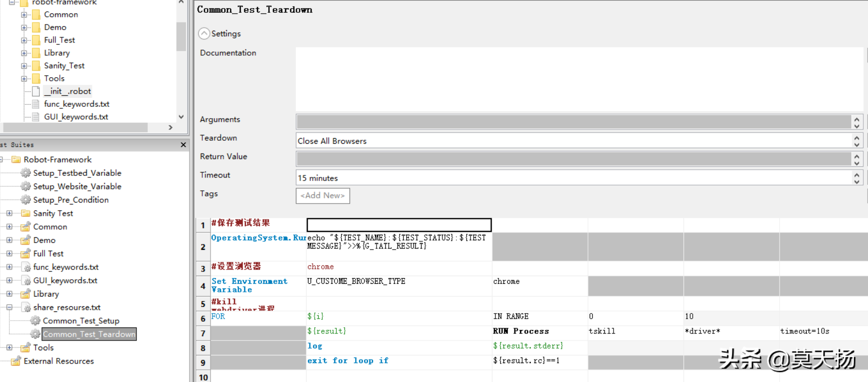The width and height of the screenshot is (868, 382).
Task: Click the Timeout field showing 15 minutes
Action: tap(574, 178)
